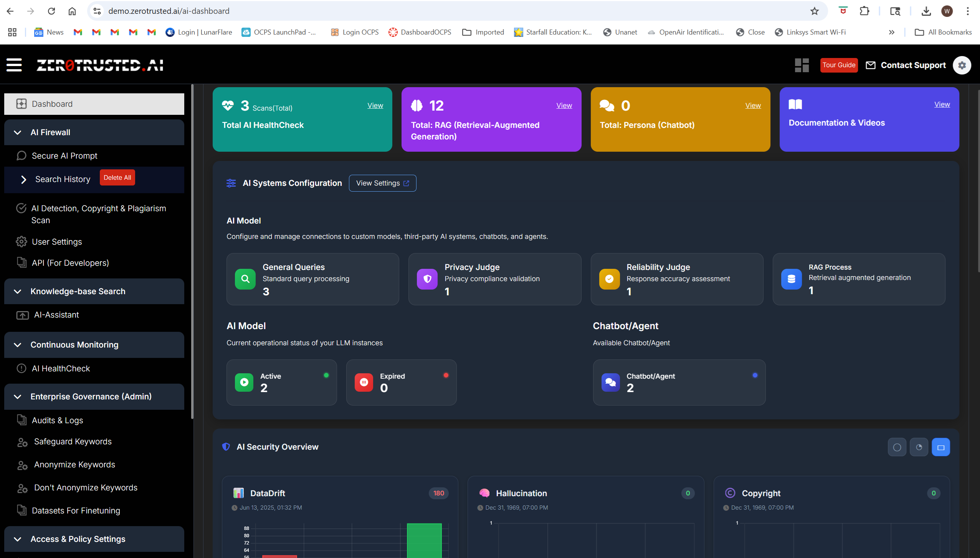Open the dashboard grid layout icon

(802, 65)
